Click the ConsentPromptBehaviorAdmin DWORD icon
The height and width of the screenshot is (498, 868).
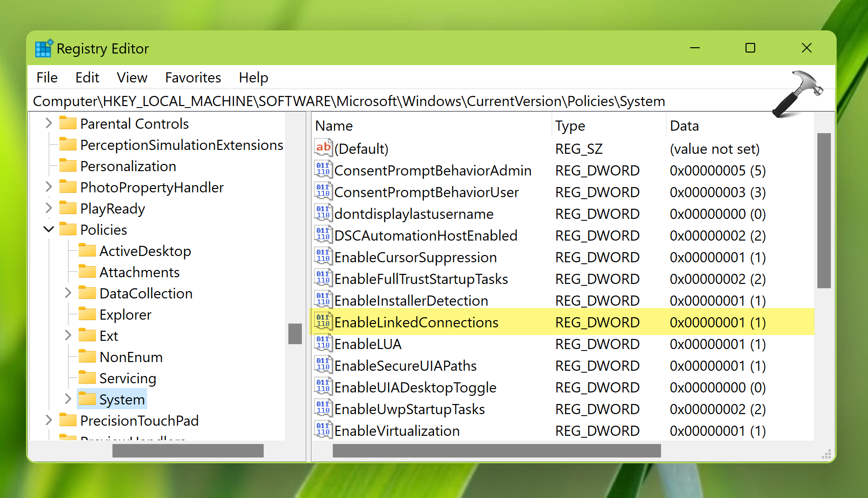point(323,170)
